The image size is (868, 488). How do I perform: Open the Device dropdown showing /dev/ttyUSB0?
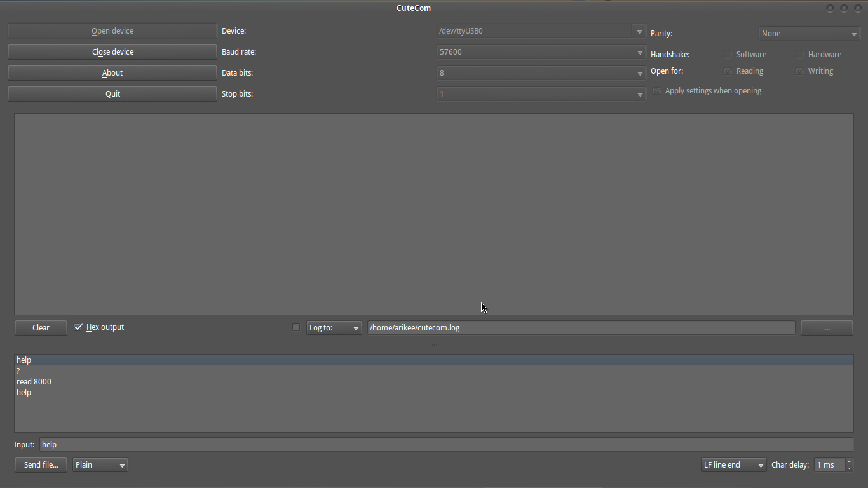(x=541, y=31)
